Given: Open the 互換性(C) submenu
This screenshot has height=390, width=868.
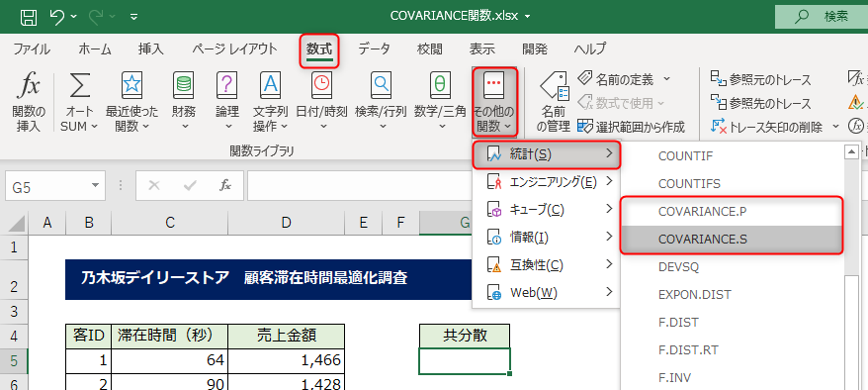Looking at the screenshot, I should pyautogui.click(x=547, y=265).
